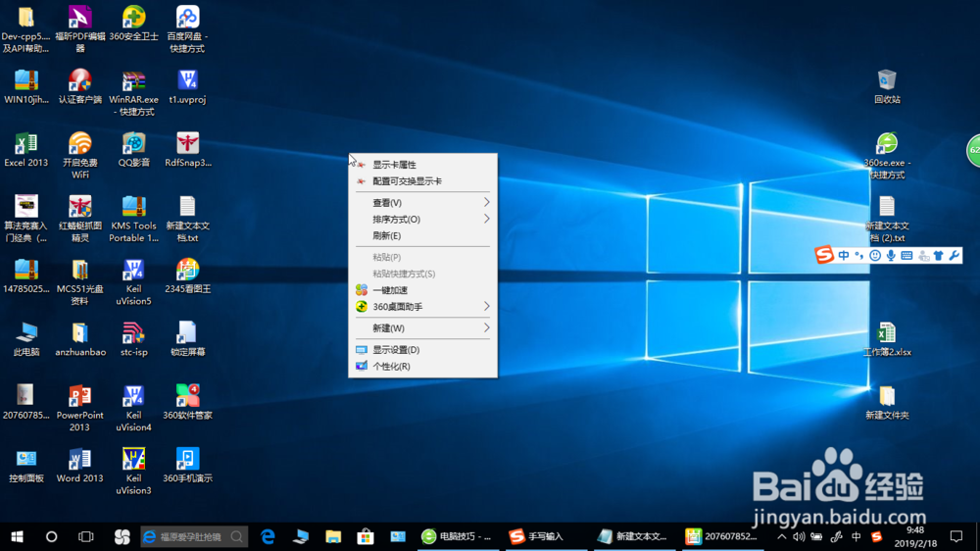The height and width of the screenshot is (551, 980).
Task: Select the 控制面板 desktop icon
Action: [x=25, y=465]
